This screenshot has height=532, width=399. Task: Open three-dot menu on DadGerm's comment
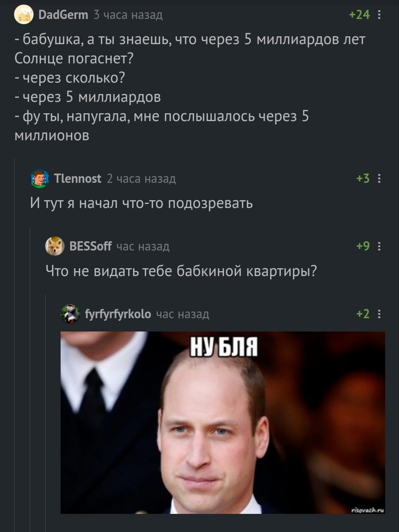tap(379, 15)
